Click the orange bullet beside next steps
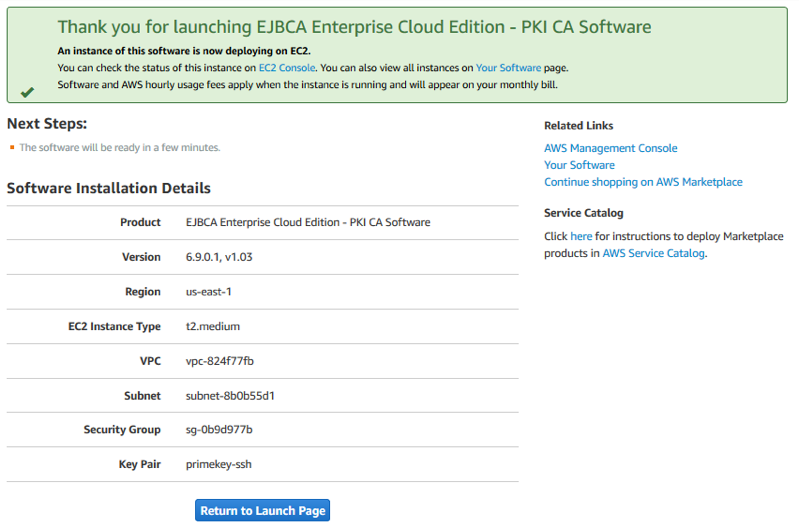Viewport: 799px width, 529px height. [12, 148]
